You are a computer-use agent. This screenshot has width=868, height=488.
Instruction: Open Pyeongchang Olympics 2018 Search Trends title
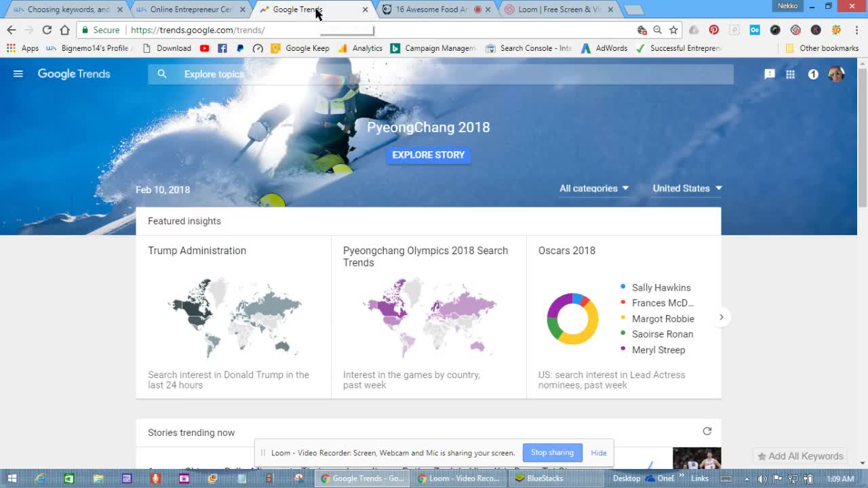425,257
